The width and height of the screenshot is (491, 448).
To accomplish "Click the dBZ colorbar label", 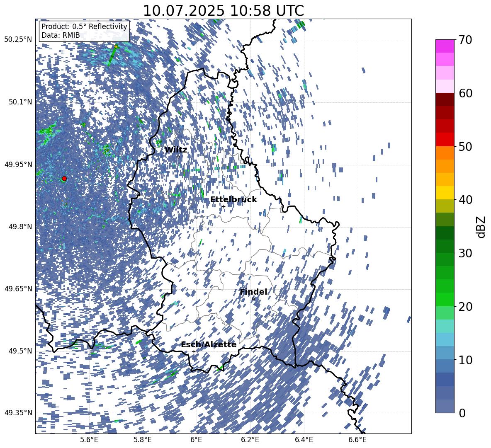I will [x=481, y=227].
